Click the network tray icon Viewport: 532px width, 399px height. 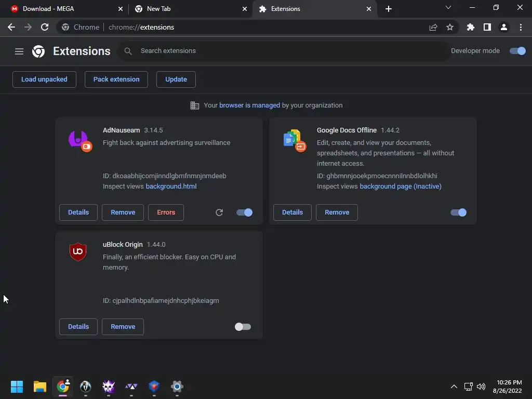[x=468, y=387]
